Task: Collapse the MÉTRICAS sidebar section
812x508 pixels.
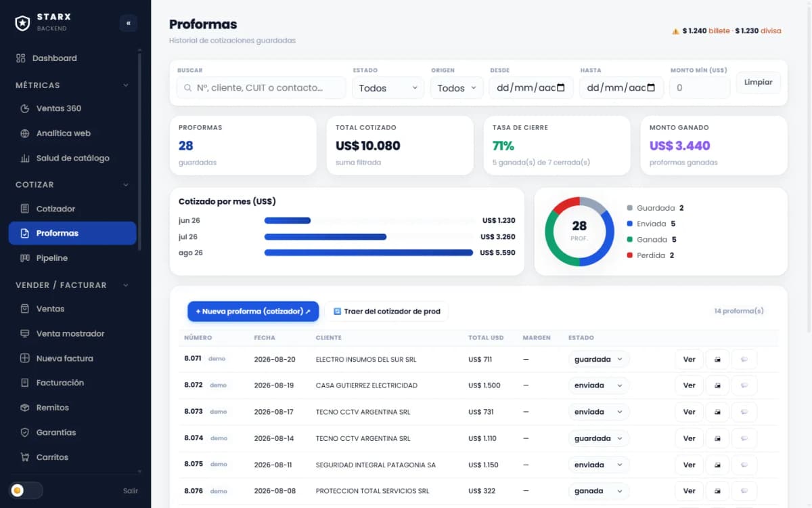Action: [125, 85]
